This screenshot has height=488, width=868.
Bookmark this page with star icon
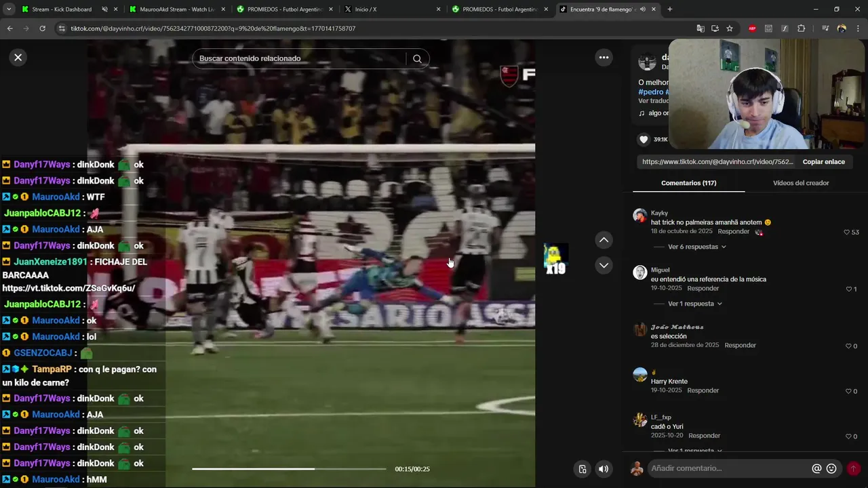(730, 28)
